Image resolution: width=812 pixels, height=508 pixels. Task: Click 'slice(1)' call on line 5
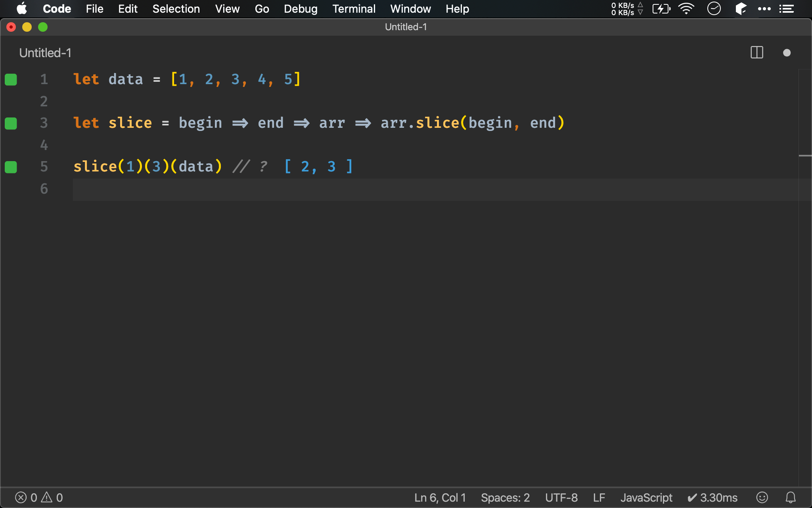[x=108, y=167]
